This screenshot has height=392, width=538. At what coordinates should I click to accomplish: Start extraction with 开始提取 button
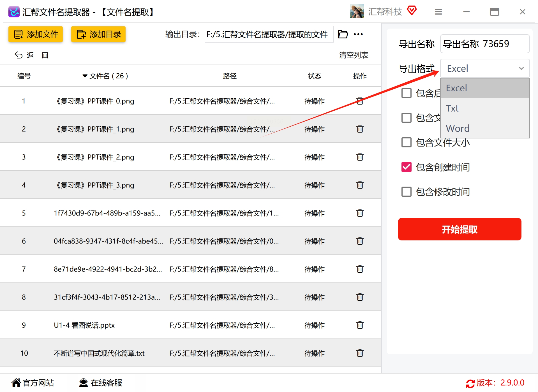point(460,229)
